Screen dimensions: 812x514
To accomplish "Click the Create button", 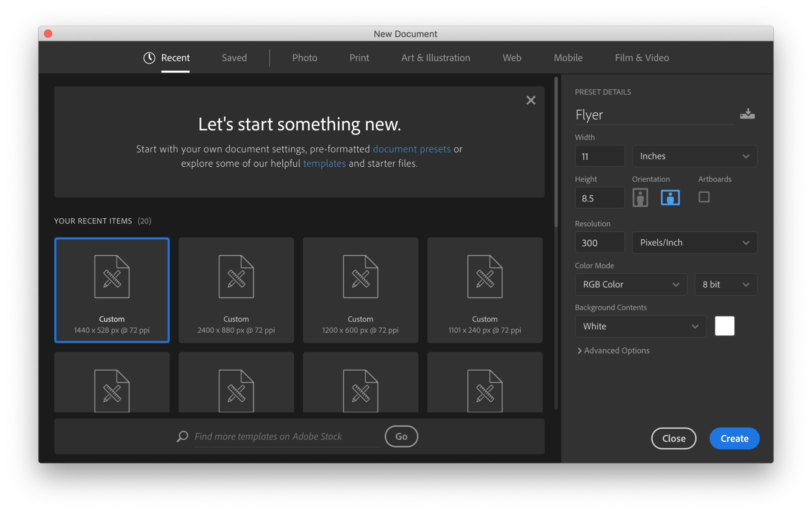I will [x=734, y=438].
